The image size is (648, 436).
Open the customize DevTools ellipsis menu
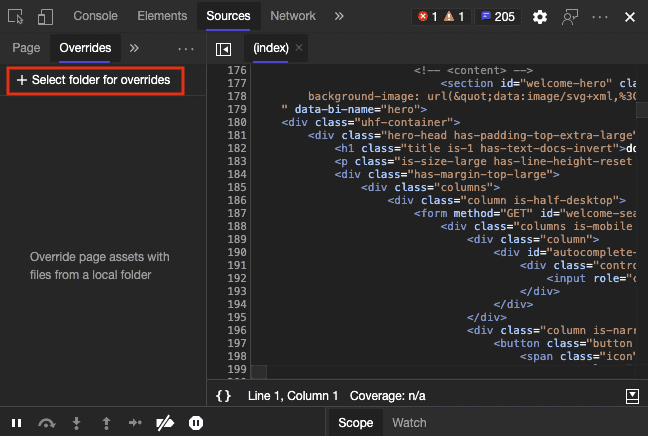click(601, 17)
